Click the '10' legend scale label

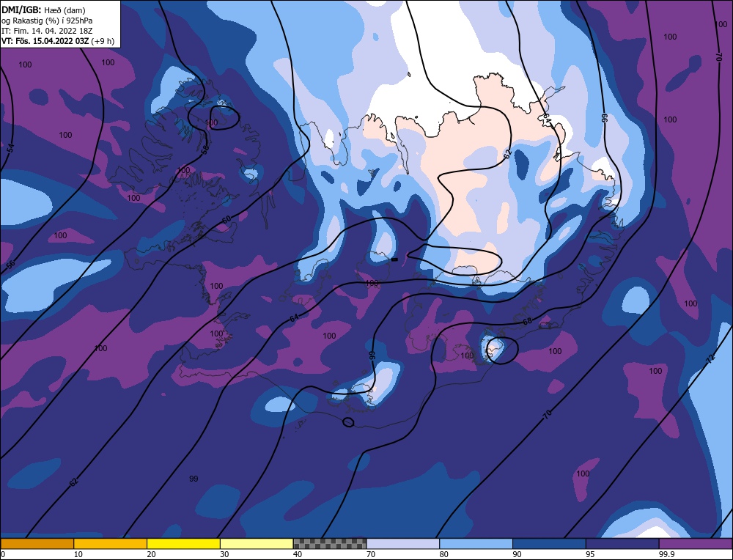point(78,554)
